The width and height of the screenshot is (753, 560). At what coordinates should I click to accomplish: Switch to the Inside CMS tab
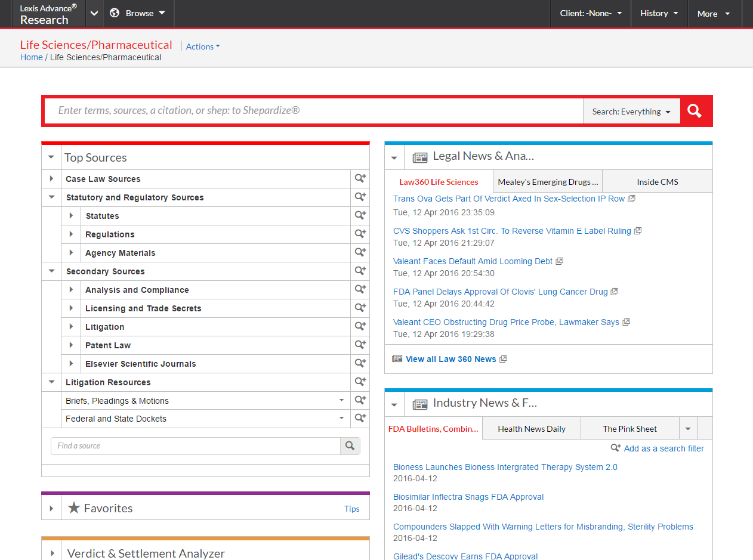658,182
